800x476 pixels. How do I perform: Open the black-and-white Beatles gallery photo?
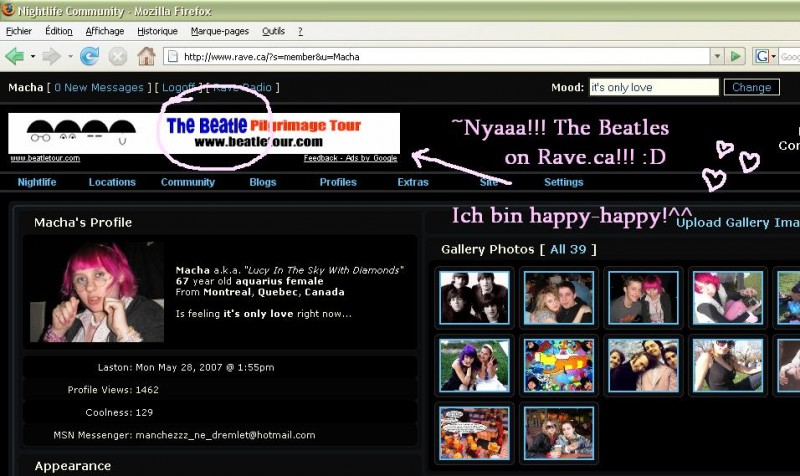point(474,297)
